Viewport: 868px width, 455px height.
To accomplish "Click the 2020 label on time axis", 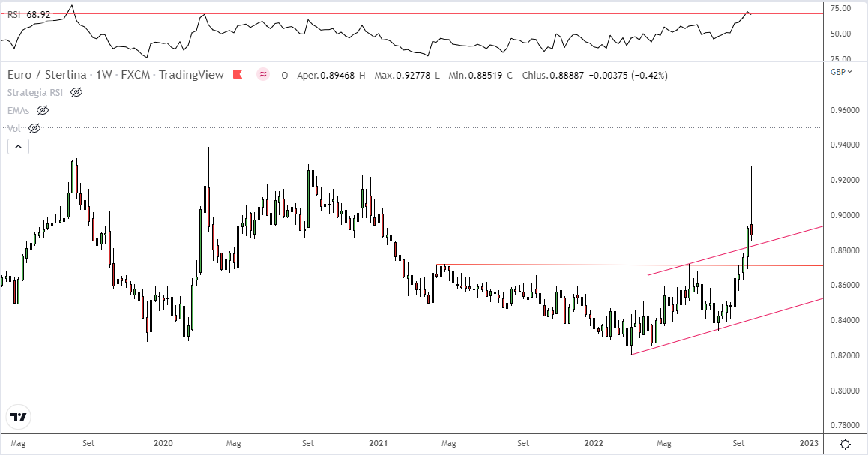I will pyautogui.click(x=163, y=443).
